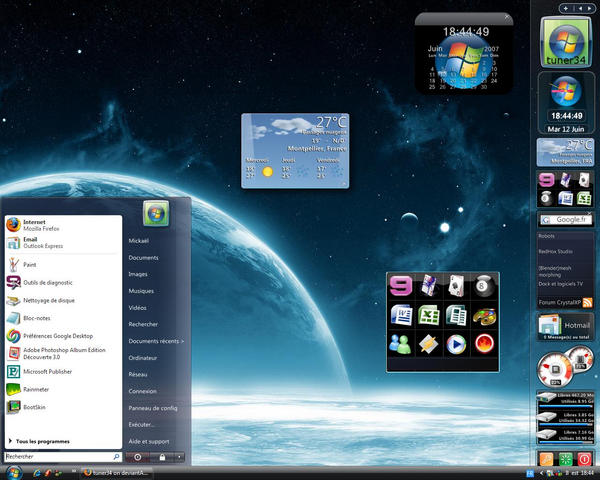Image resolution: width=600 pixels, height=480 pixels.
Task: Click the Start menu lock button
Action: click(162, 457)
